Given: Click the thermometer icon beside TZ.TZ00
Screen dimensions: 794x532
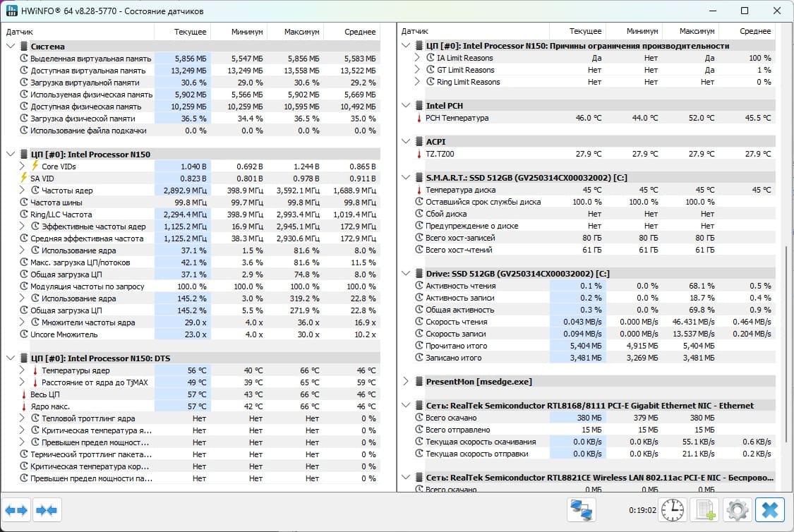Looking at the screenshot, I should pyautogui.click(x=419, y=154).
